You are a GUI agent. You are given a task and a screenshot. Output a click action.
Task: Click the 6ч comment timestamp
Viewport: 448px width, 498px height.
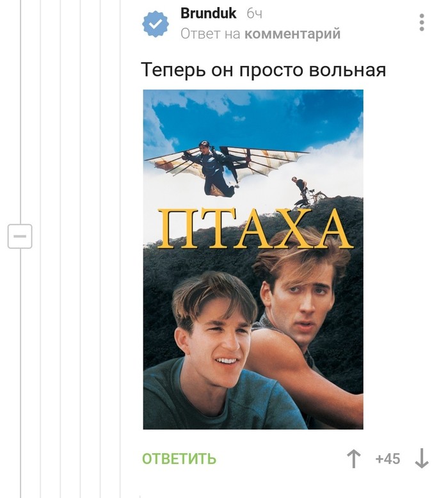254,13
